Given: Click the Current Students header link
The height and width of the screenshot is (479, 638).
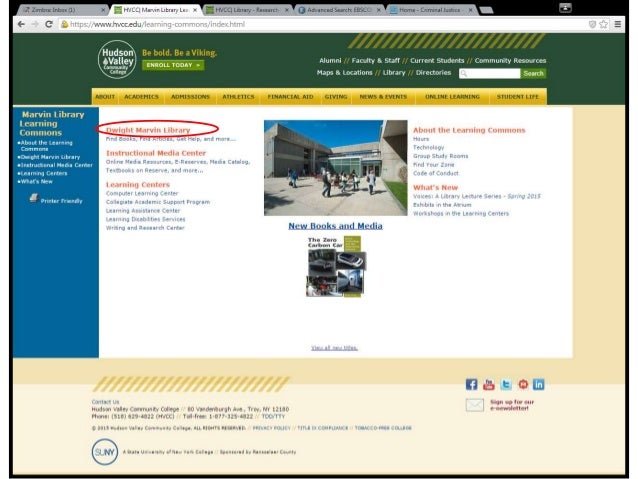Looking at the screenshot, I should 437,61.
